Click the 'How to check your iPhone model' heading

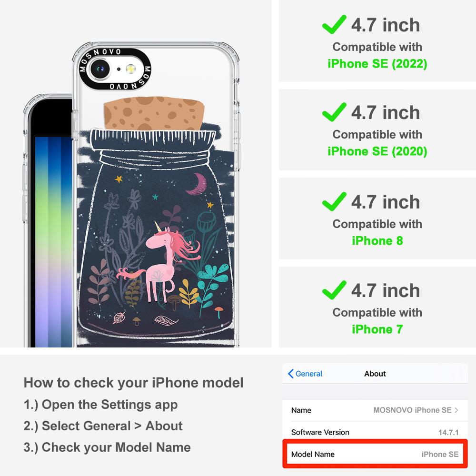click(x=134, y=383)
